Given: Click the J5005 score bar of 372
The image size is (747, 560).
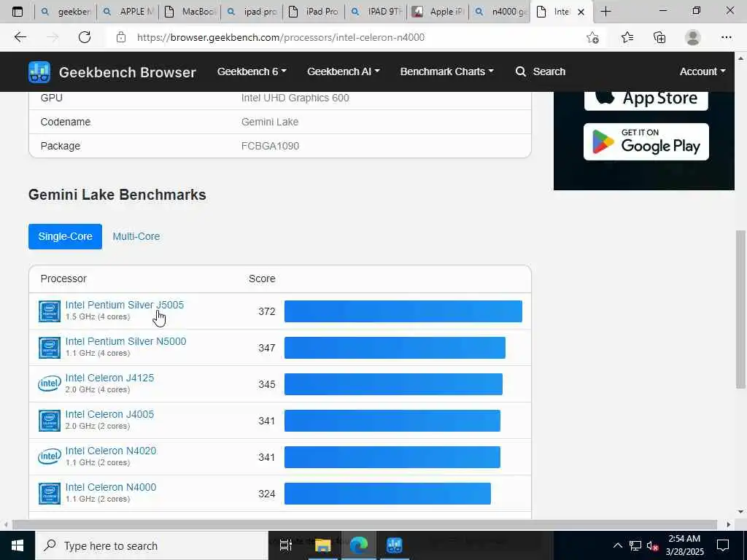Looking at the screenshot, I should tap(403, 311).
